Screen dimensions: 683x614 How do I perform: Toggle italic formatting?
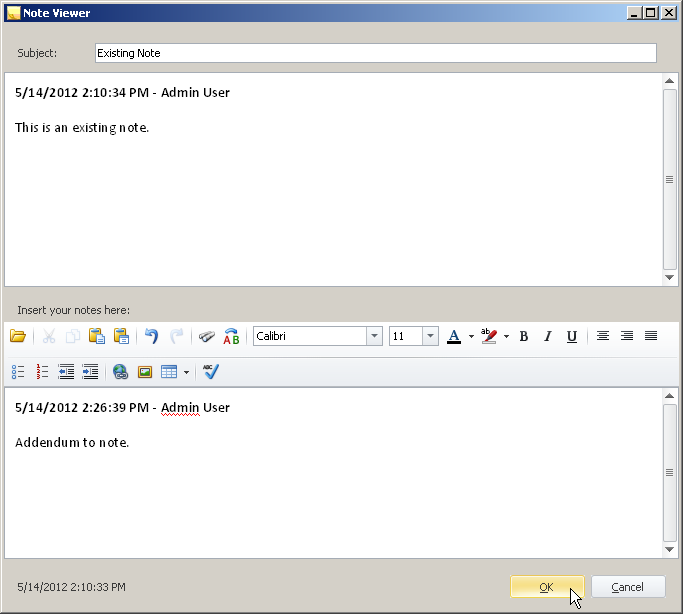pos(547,337)
